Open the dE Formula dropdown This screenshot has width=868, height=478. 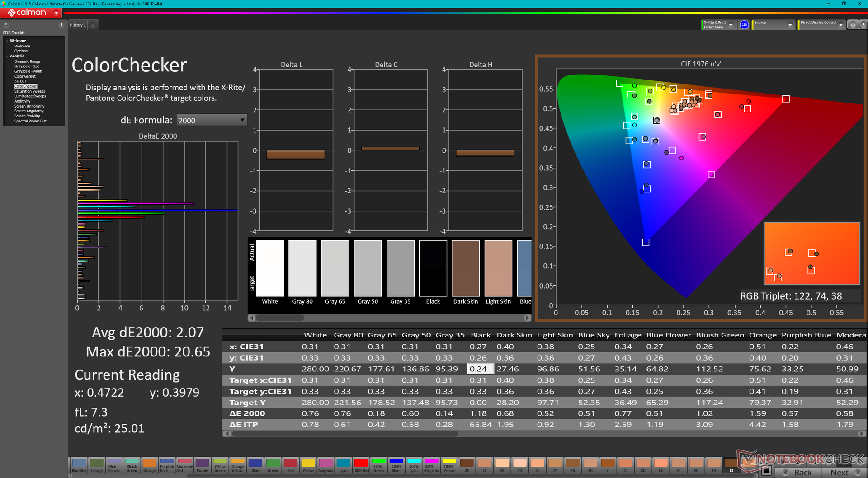(x=211, y=120)
